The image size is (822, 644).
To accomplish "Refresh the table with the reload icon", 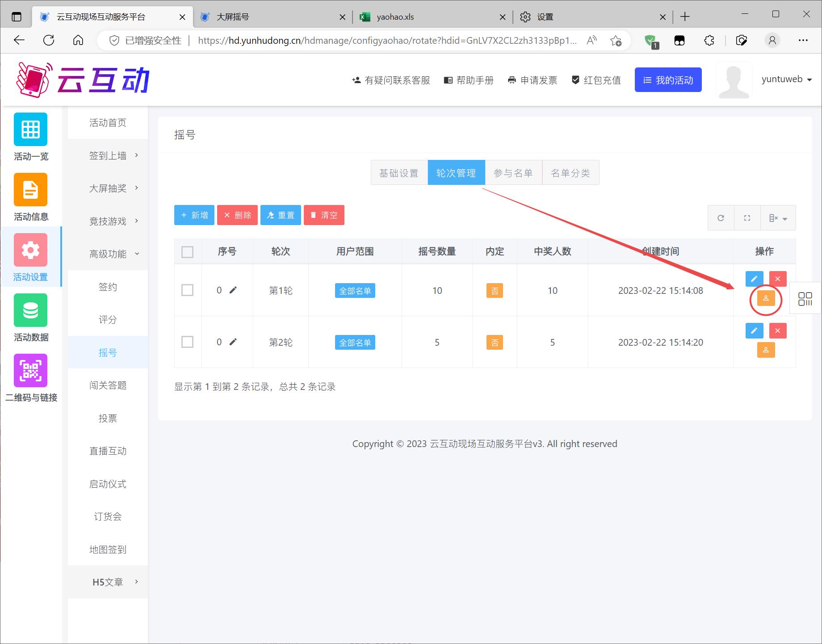I will point(721,218).
